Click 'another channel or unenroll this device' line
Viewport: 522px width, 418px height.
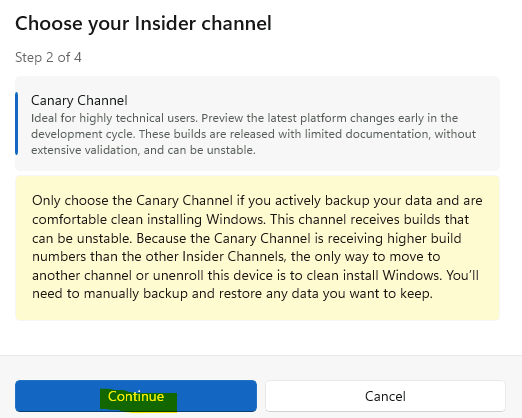point(255,275)
